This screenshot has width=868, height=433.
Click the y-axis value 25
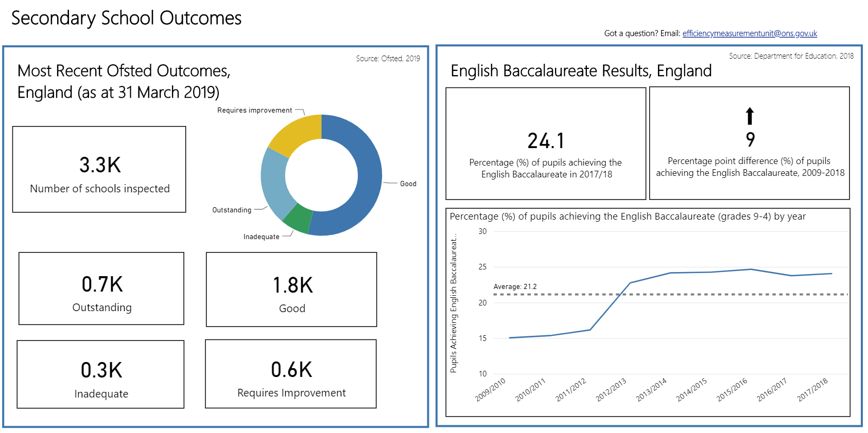click(x=482, y=267)
